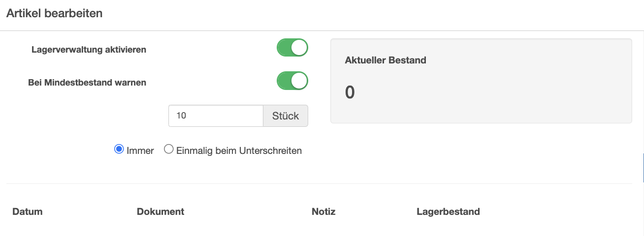This screenshot has width=644, height=236.
Task: Click the Bei Mindestbestand warnen label text
Action: [x=87, y=83]
